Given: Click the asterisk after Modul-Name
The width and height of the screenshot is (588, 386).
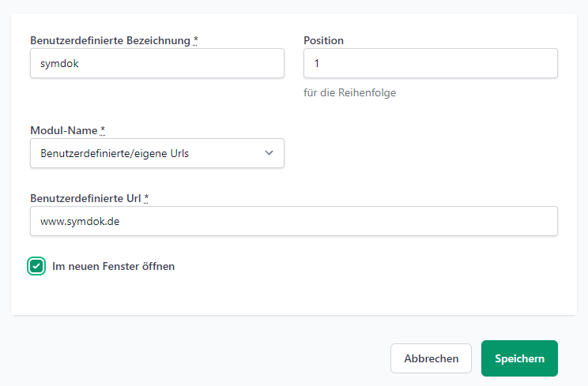Looking at the screenshot, I should [103, 130].
